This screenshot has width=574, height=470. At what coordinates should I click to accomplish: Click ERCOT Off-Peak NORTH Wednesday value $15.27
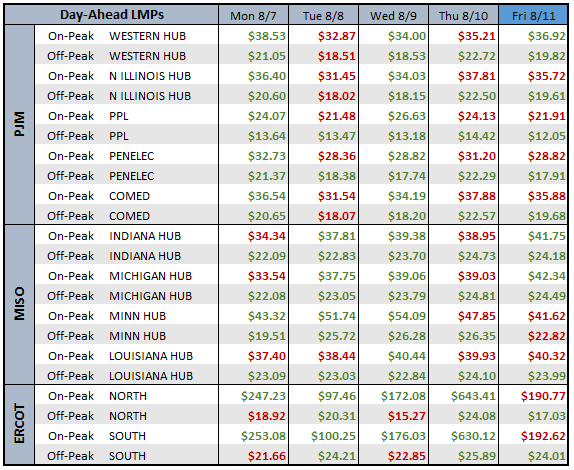407,416
